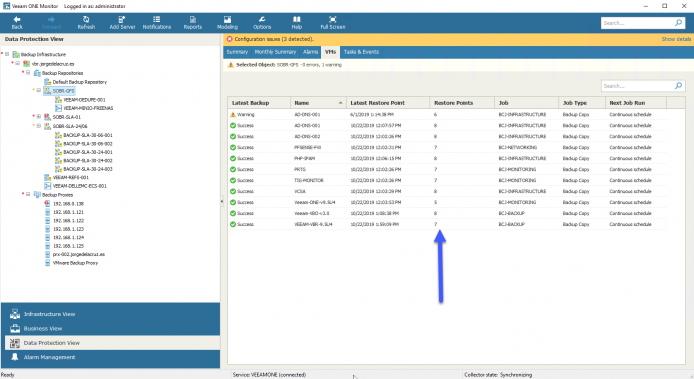Collapse the SOBR-SLA-24/06 tree node
The image size is (694, 379).
click(x=39, y=126)
